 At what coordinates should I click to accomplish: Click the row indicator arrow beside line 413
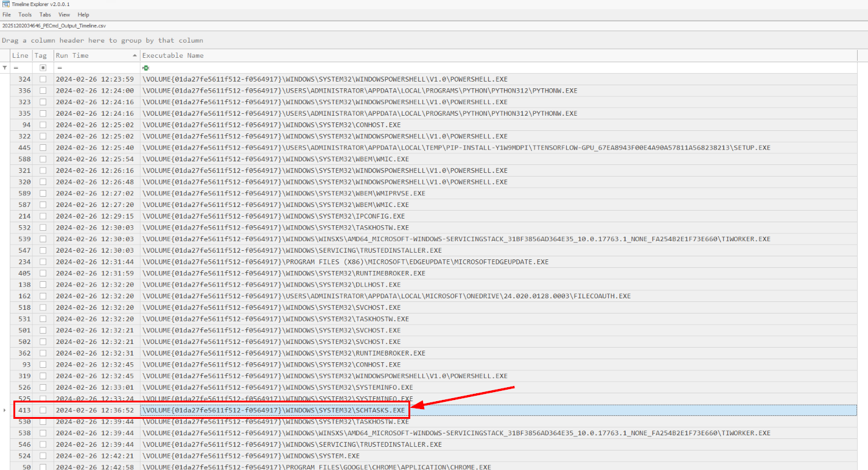tap(5, 410)
